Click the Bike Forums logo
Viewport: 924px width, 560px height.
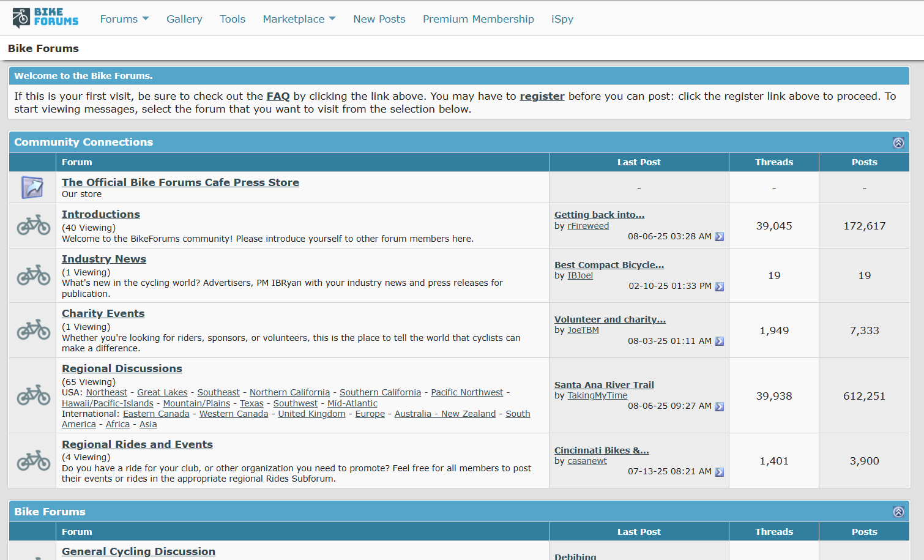click(x=45, y=18)
